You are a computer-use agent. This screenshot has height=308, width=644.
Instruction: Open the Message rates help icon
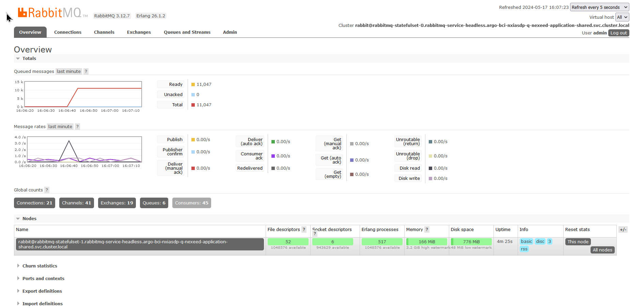[x=77, y=127]
